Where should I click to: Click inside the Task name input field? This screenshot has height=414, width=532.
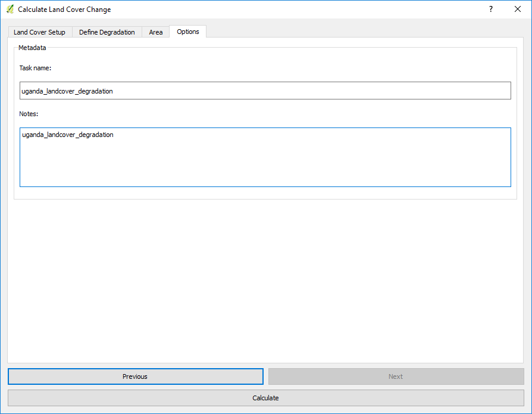pyautogui.click(x=265, y=91)
